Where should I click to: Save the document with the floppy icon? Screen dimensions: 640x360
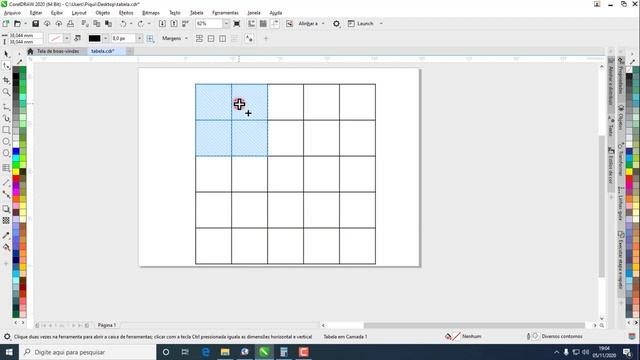click(36, 24)
